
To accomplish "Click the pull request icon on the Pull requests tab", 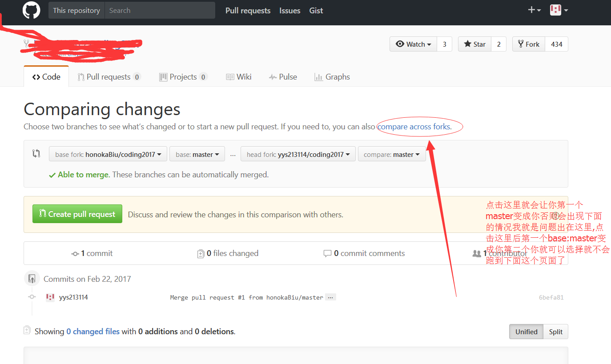I will coord(81,77).
